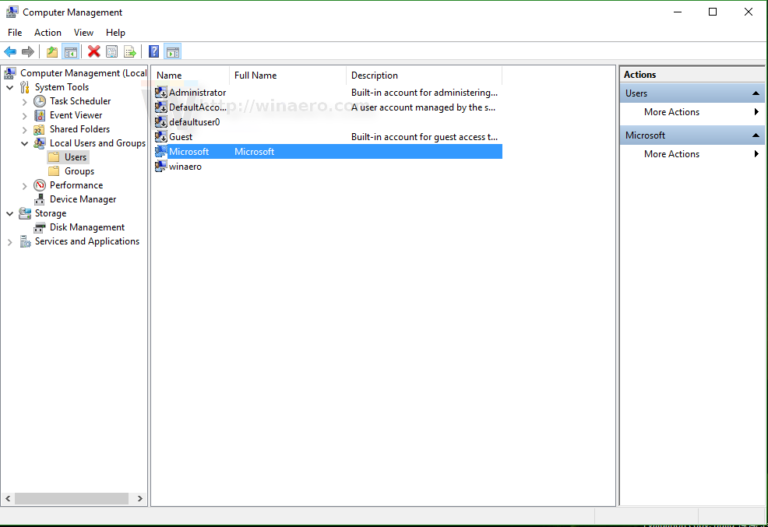
Task: Sort by the Description column header
Action: (374, 75)
